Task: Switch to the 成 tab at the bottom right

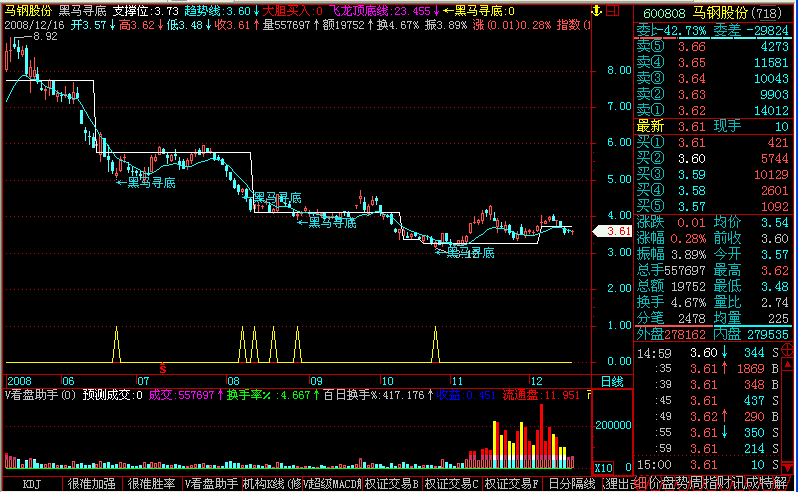Action: 751,483
